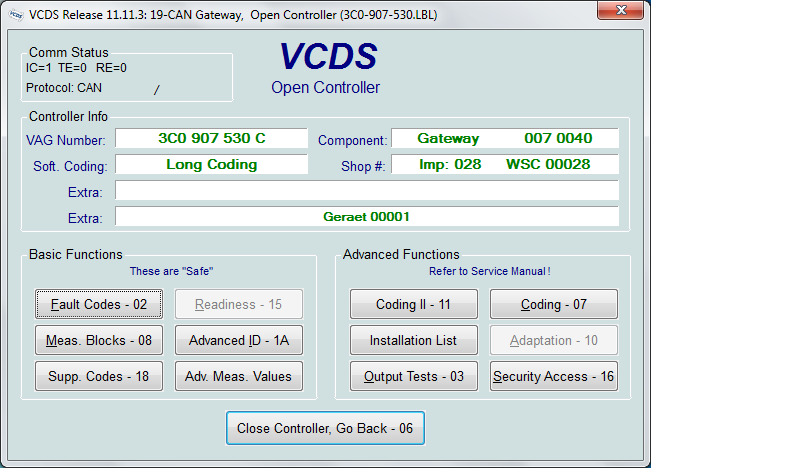This screenshot has height=468, width=792.
Task: Open Fault Codes - 02
Action: point(99,305)
